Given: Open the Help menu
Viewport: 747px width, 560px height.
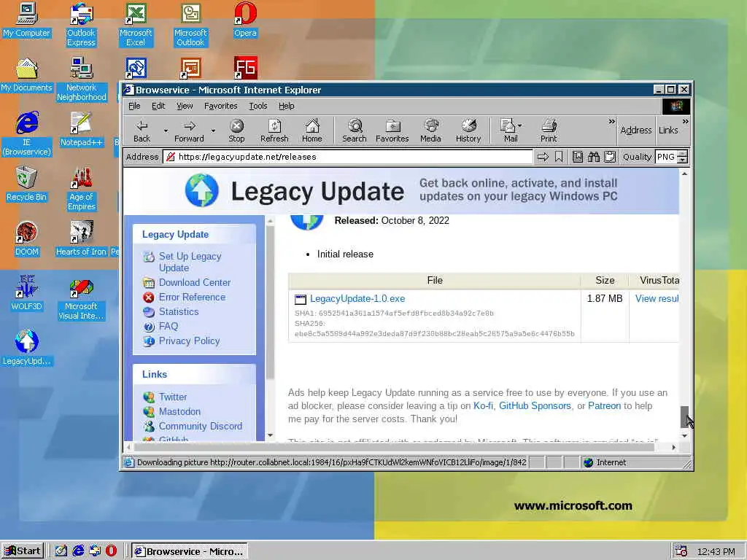Looking at the screenshot, I should click(286, 106).
